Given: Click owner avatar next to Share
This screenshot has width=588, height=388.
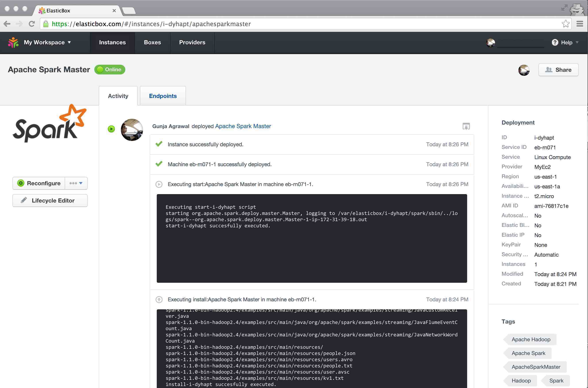Looking at the screenshot, I should point(524,70).
